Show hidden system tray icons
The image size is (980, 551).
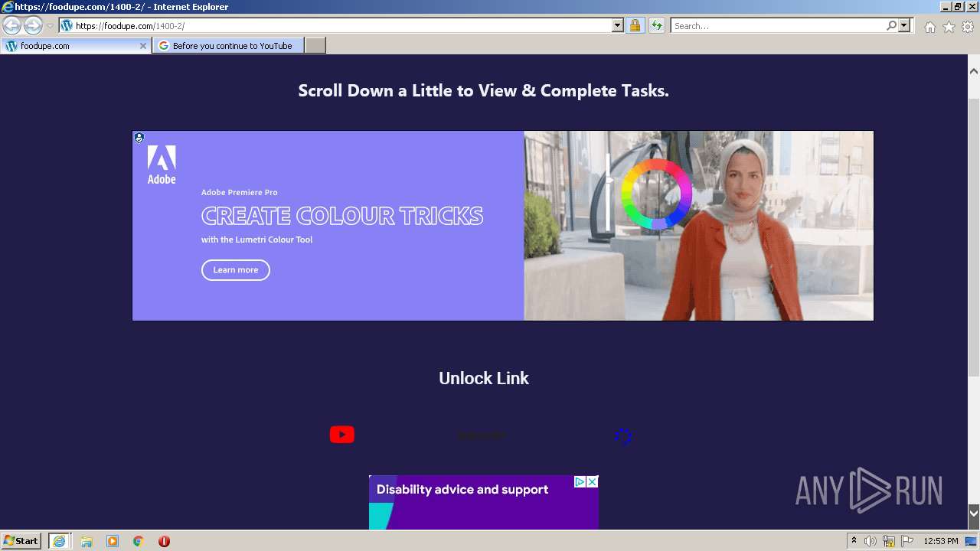tap(854, 541)
